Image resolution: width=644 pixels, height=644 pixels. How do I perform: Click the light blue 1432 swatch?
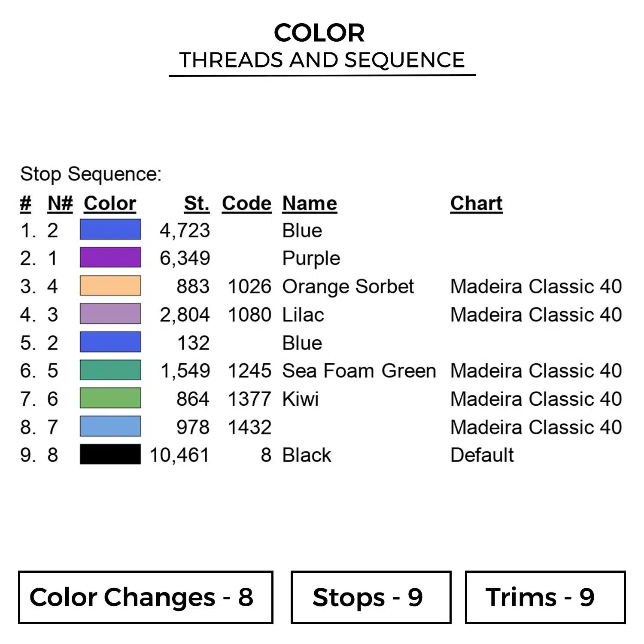pyautogui.click(x=110, y=426)
